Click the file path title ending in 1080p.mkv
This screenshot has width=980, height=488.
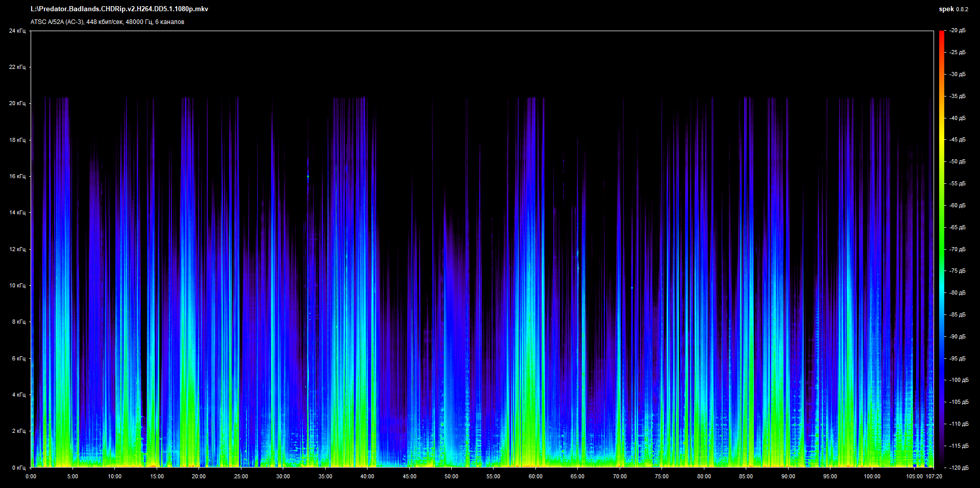coord(119,9)
